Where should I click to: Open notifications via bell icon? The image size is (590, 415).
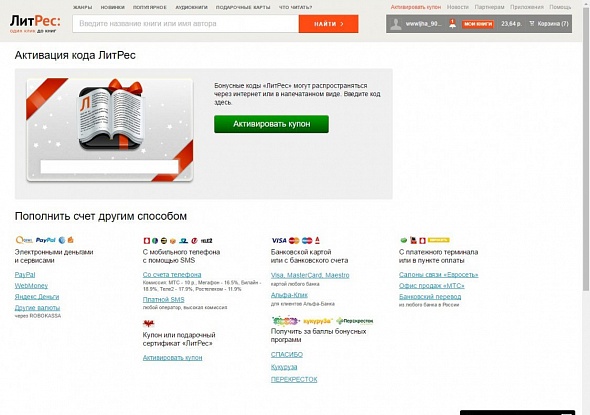tap(452, 24)
